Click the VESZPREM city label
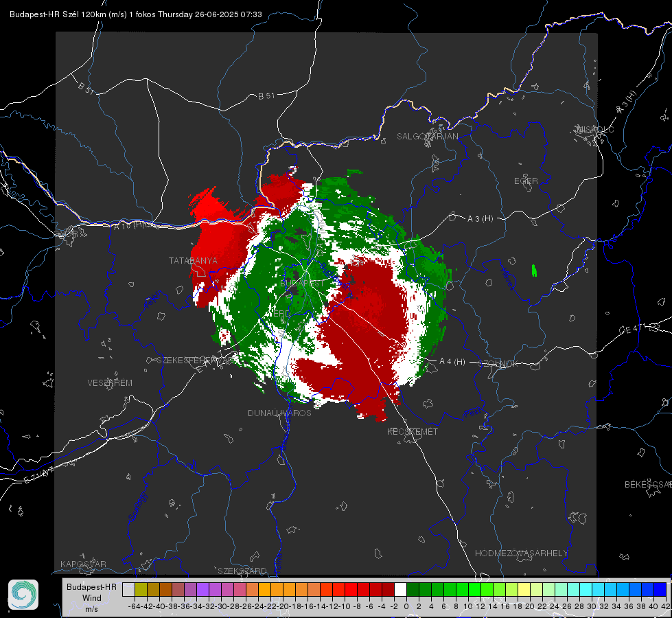This screenshot has width=672, height=618. [x=110, y=383]
